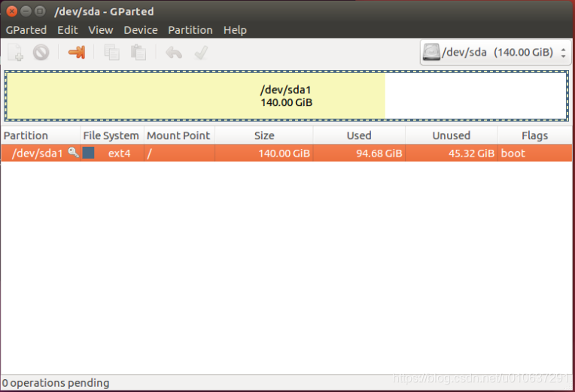This screenshot has width=575, height=392.
Task: Click the Apply all operations checkmark icon
Action: point(201,53)
